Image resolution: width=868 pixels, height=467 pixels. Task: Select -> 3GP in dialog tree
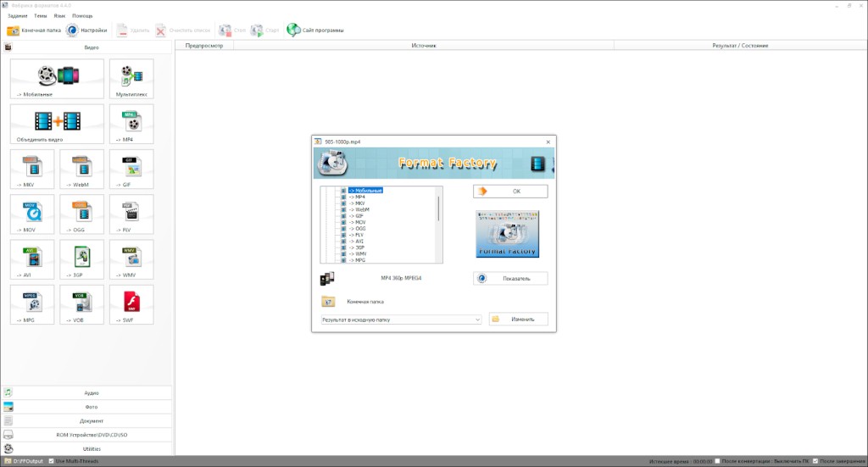coord(357,247)
